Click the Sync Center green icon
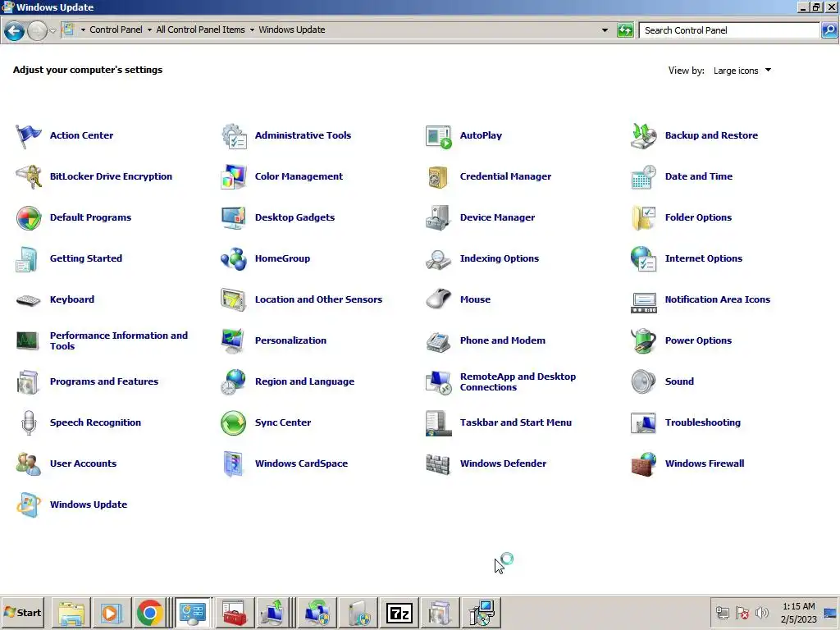This screenshot has width=840, height=630. tap(234, 422)
